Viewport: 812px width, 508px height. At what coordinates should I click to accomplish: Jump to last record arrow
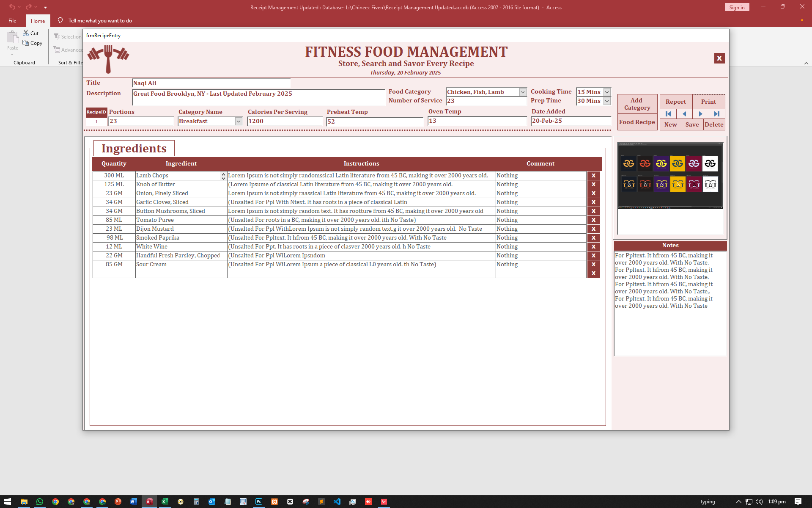(716, 114)
